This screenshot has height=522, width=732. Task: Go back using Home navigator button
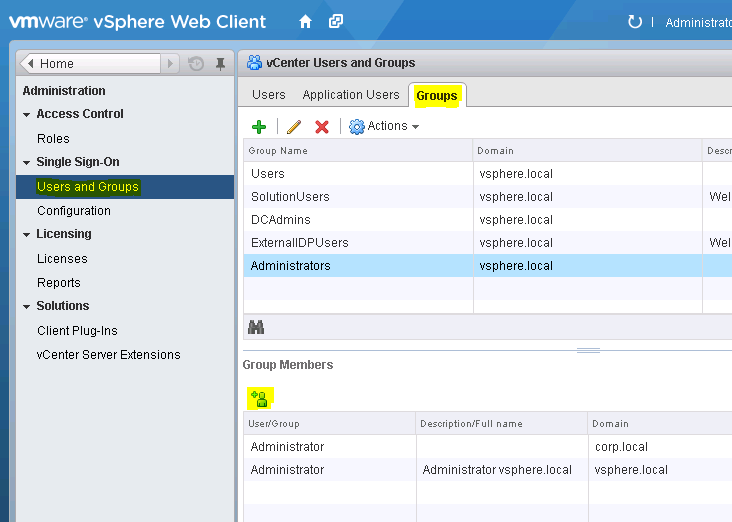pyautogui.click(x=91, y=63)
